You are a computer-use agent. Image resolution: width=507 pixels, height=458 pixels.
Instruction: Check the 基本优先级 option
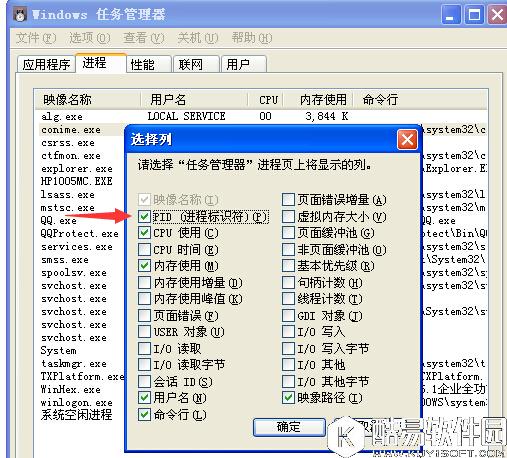(288, 266)
